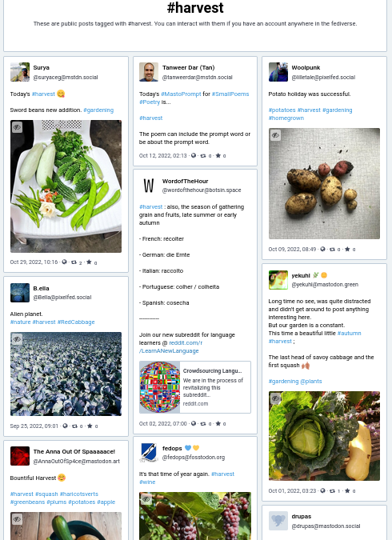Open the Woolpunk profile name
Viewport: 392px width, 540px height.
tap(306, 67)
